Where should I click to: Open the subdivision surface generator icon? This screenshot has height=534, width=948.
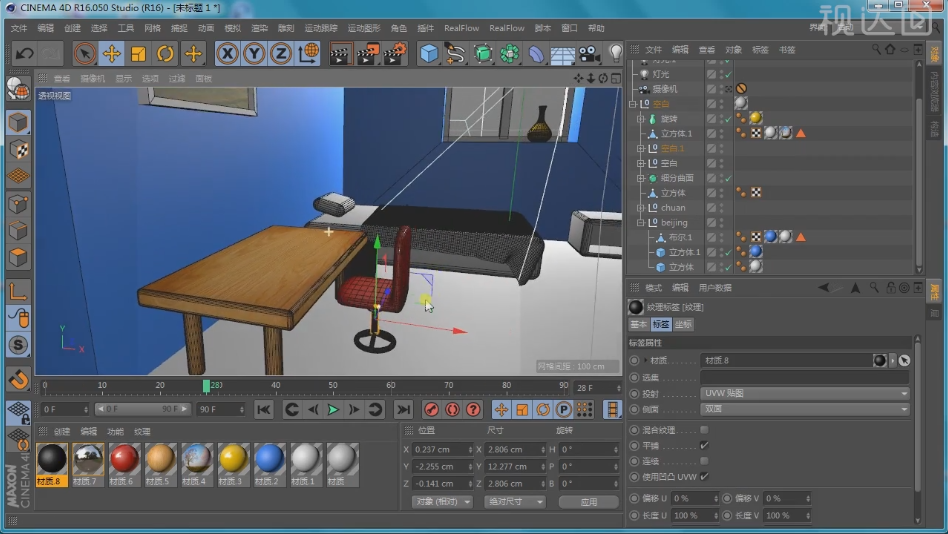click(482, 54)
